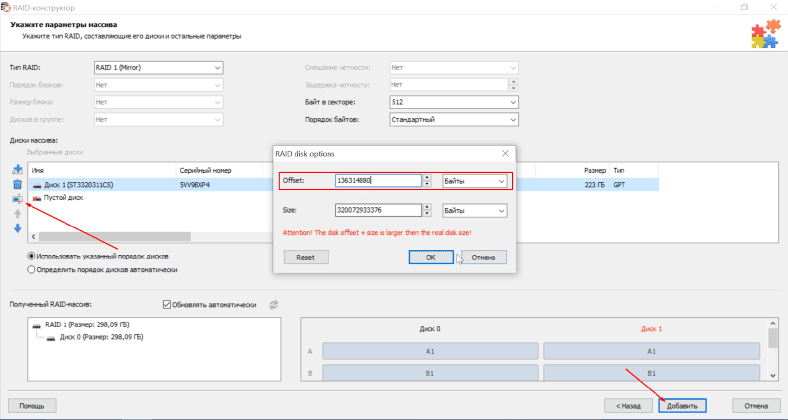Click the refresh RAID array icon

click(272, 305)
